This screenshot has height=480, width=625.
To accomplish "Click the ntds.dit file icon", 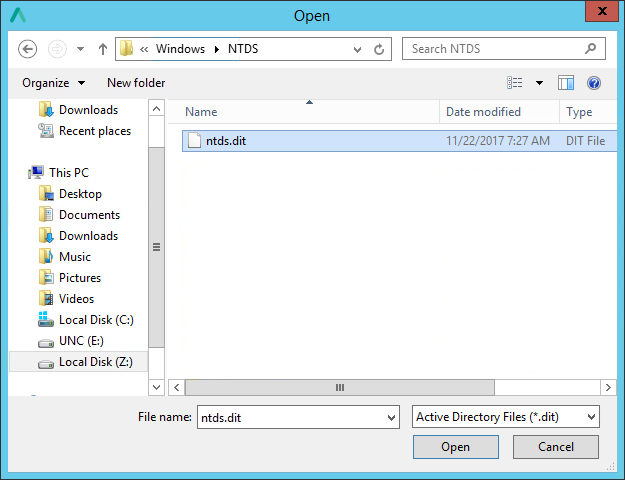I will (x=194, y=141).
